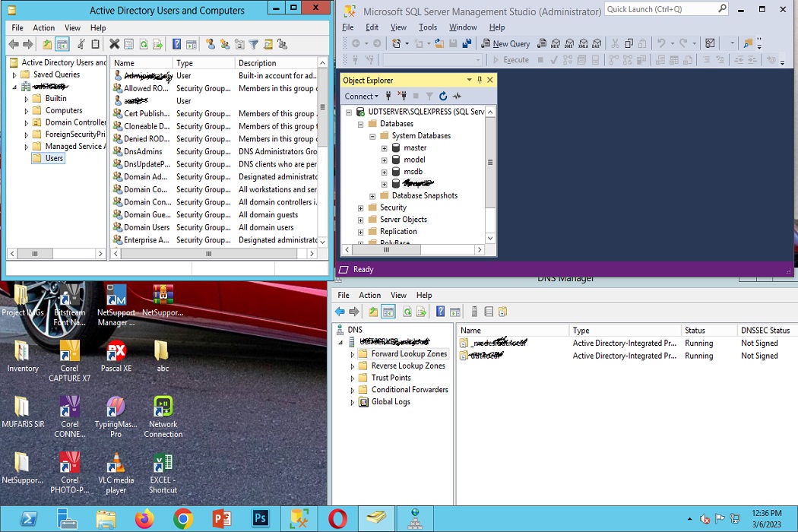Viewport: 798px width, 532px height.
Task: Click the Disconnect plug icon in Object Explorer
Action: (x=401, y=97)
